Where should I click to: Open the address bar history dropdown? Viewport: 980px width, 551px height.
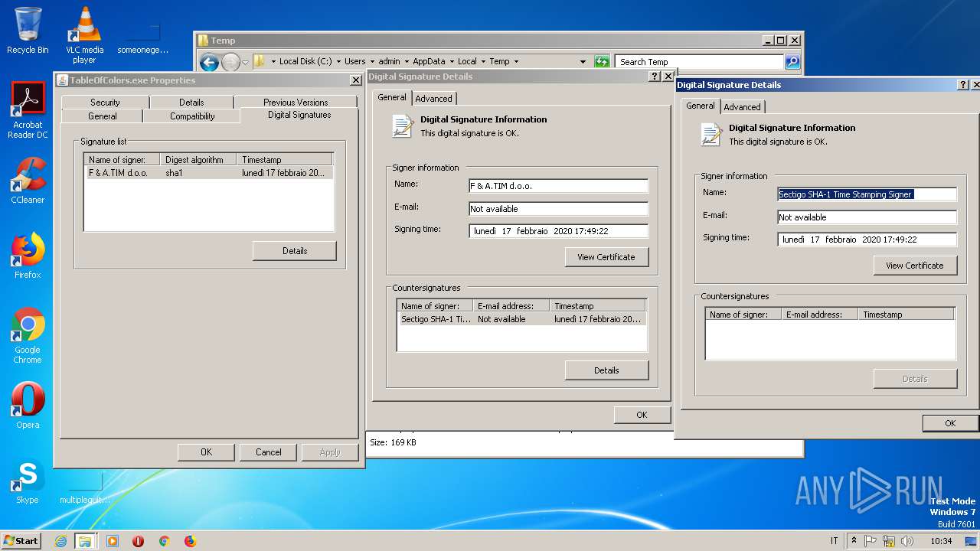(583, 62)
